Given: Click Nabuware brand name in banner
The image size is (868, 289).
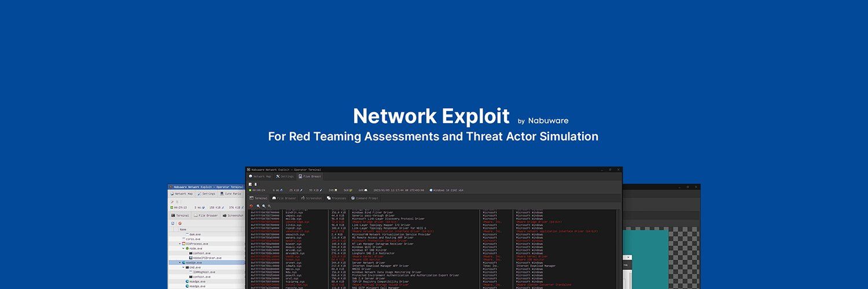Looking at the screenshot, I should pyautogui.click(x=547, y=121).
